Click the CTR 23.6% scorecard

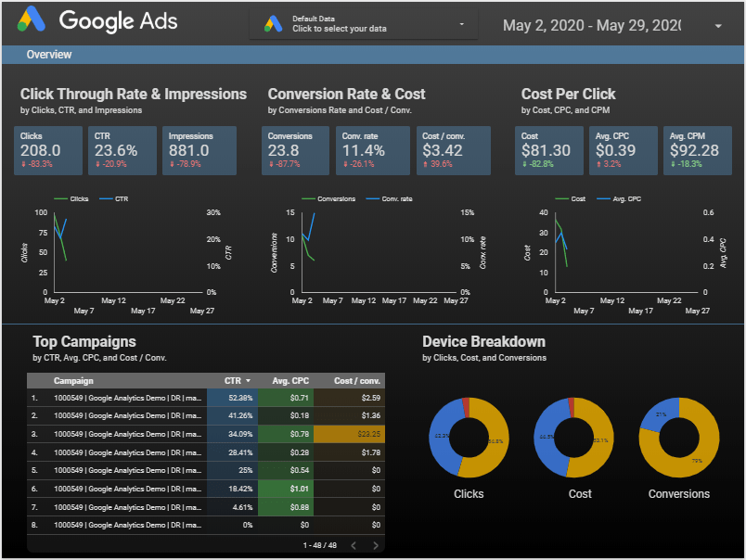point(122,150)
